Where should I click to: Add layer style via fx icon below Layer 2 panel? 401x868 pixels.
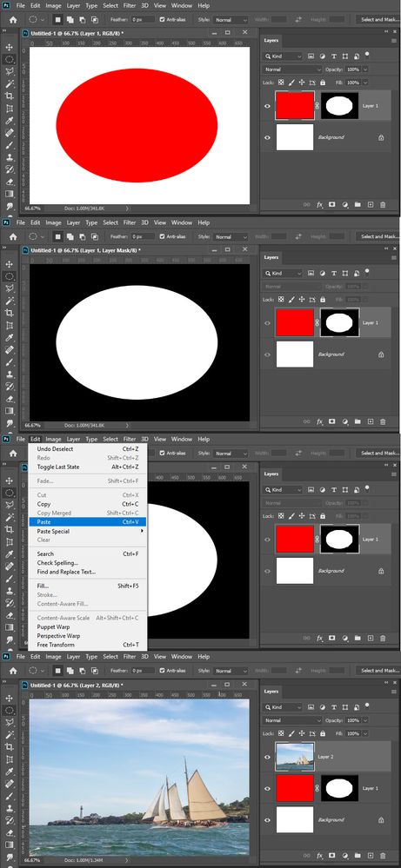pyautogui.click(x=319, y=855)
